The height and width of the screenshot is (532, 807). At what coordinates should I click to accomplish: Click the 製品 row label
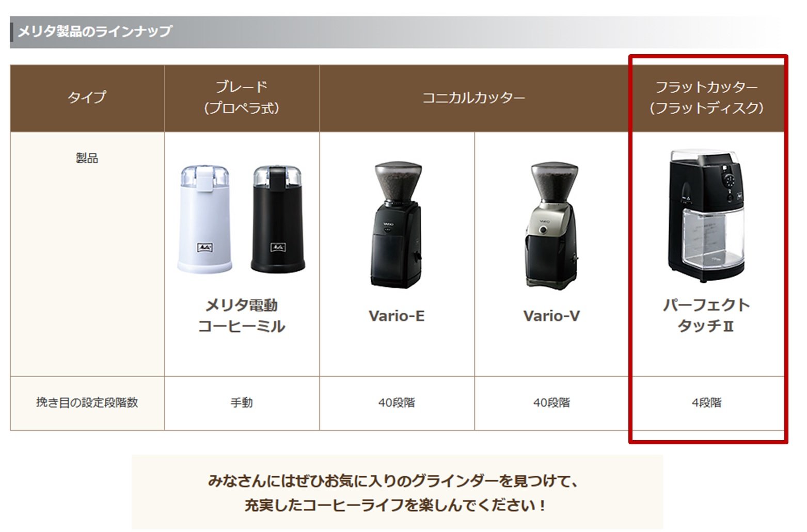click(x=87, y=158)
